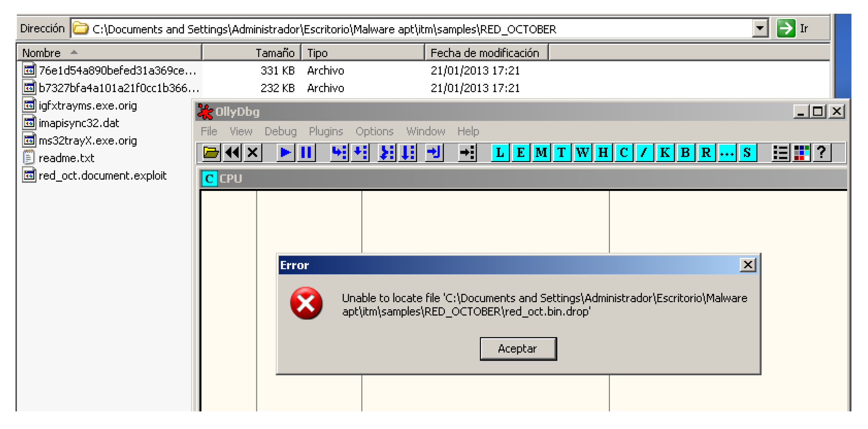
Task: Click the 331 KB size cell
Action: [x=277, y=70]
